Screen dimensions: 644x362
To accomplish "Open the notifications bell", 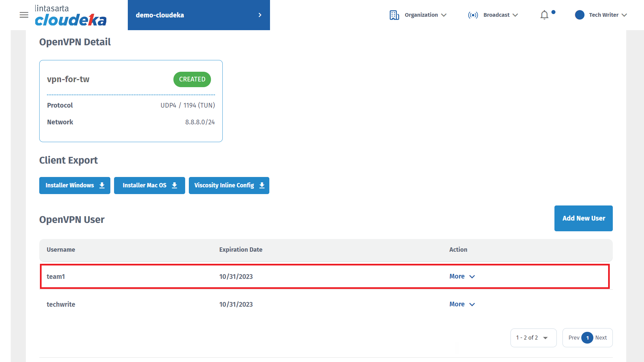I will 544,15.
